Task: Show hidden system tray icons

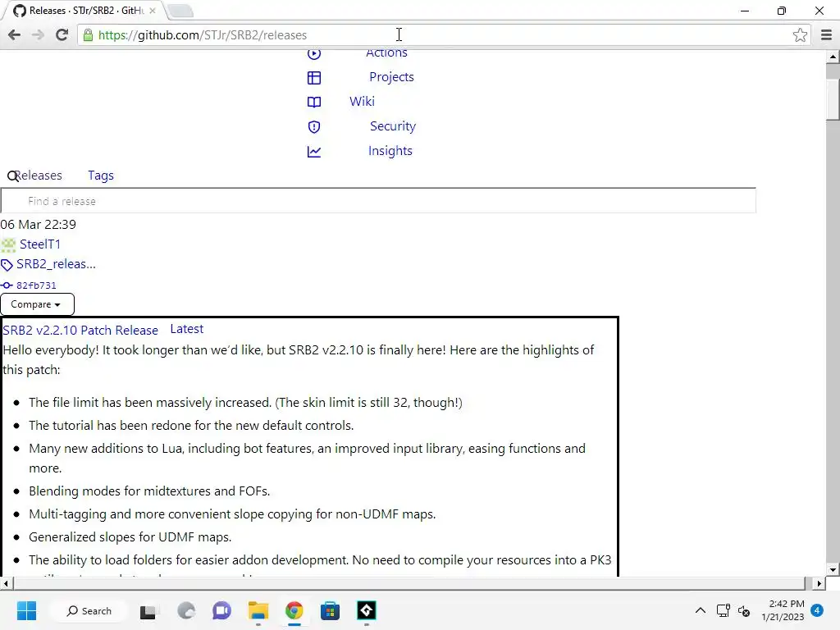Action: (x=701, y=610)
